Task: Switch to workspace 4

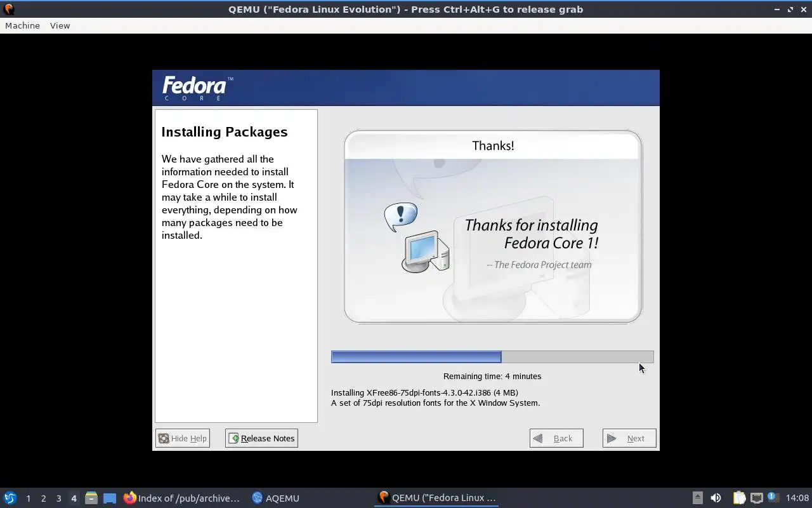Action: pyautogui.click(x=74, y=498)
